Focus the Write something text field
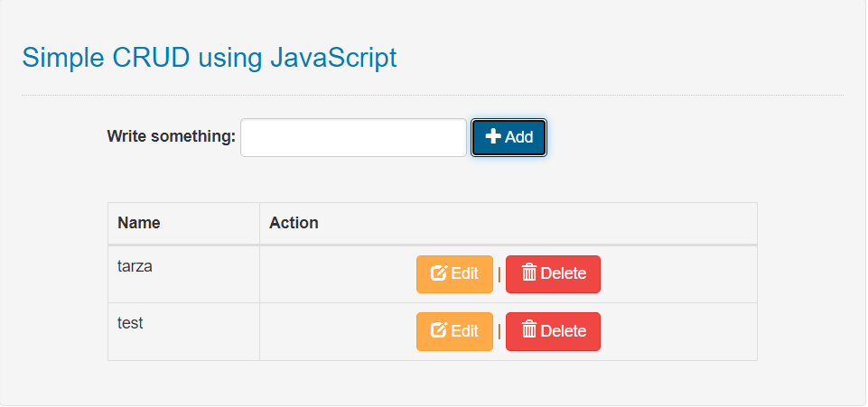 [353, 137]
